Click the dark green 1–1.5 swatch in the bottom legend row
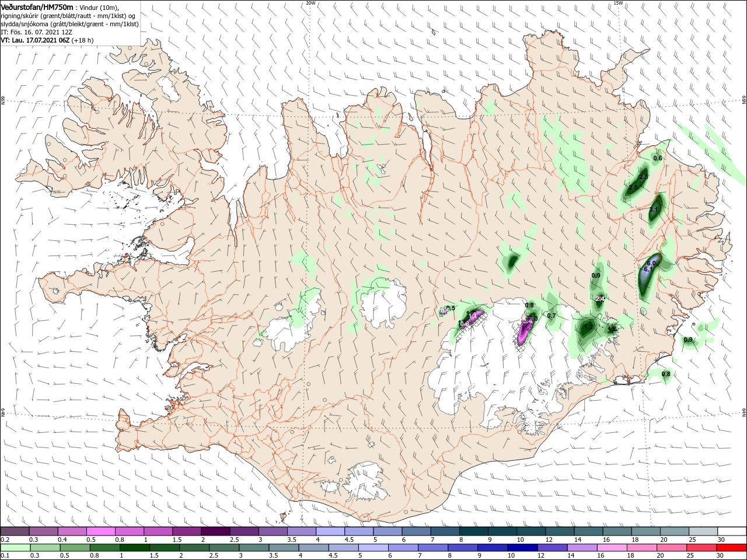Image resolution: width=747 pixels, height=560 pixels. 134,548
